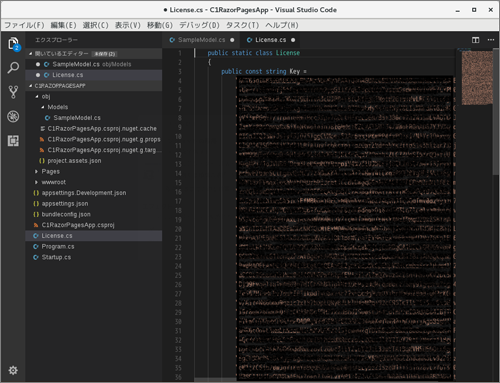
Task: Open the タスク(T) menu
Action: 242,25
